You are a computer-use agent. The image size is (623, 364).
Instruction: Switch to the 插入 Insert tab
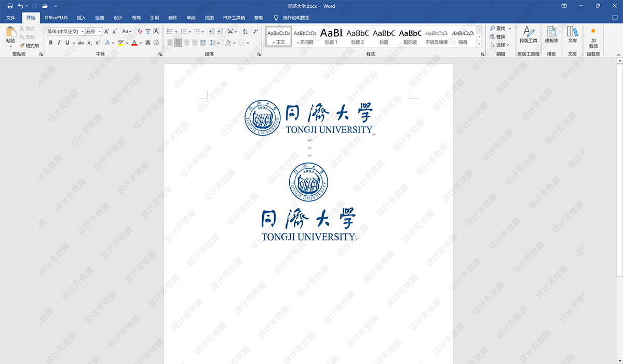pos(82,18)
